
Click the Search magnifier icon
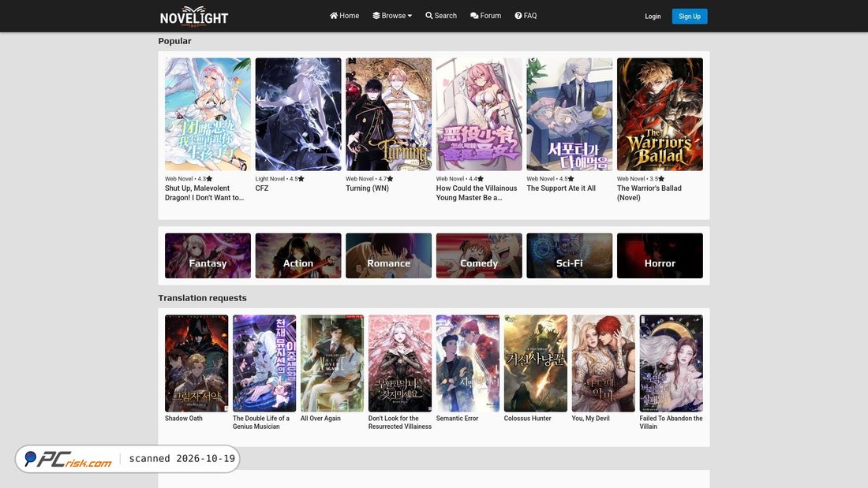pos(429,16)
